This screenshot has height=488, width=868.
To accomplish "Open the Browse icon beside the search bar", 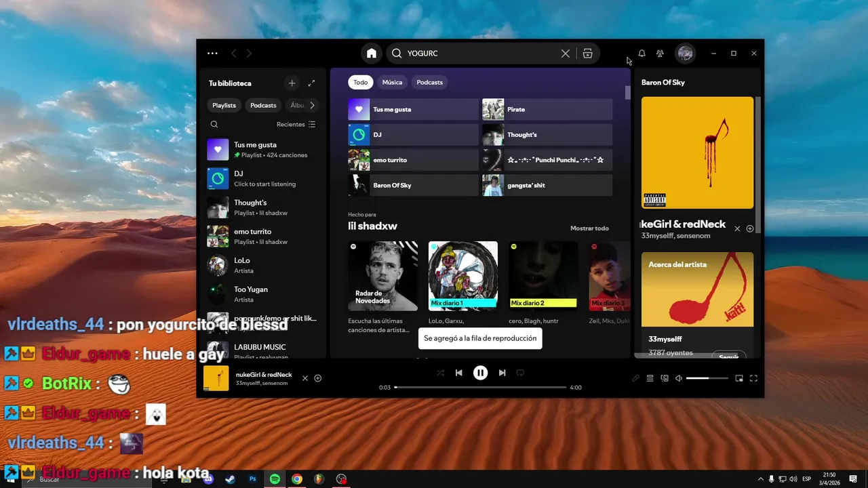I will (588, 54).
